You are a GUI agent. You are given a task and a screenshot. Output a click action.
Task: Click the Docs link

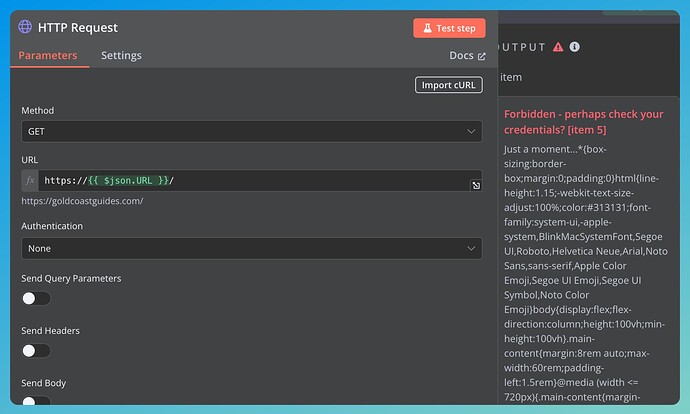click(x=461, y=55)
